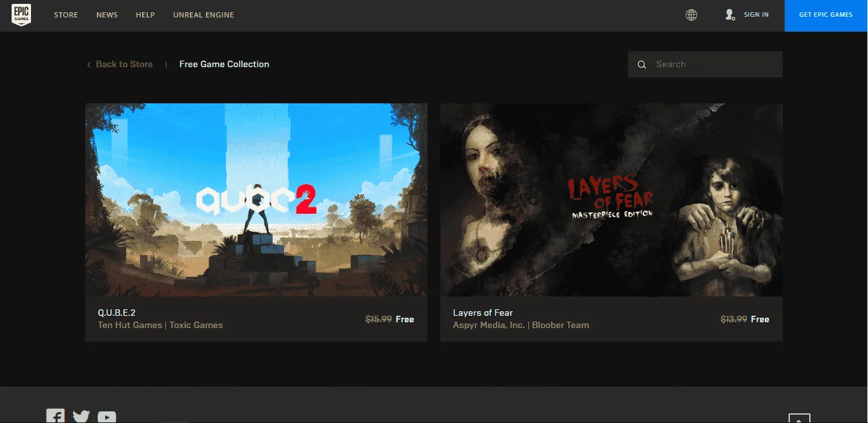The image size is (868, 423).
Task: Open the Twitter icon in footer
Action: (x=81, y=417)
